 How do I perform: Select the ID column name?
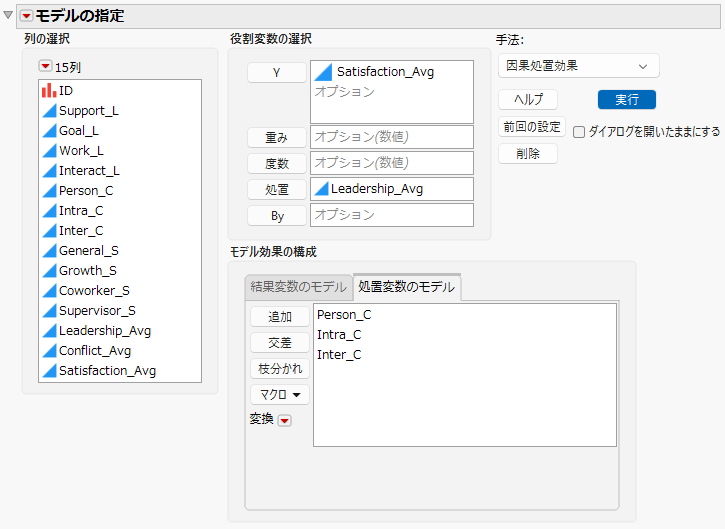[x=66, y=91]
